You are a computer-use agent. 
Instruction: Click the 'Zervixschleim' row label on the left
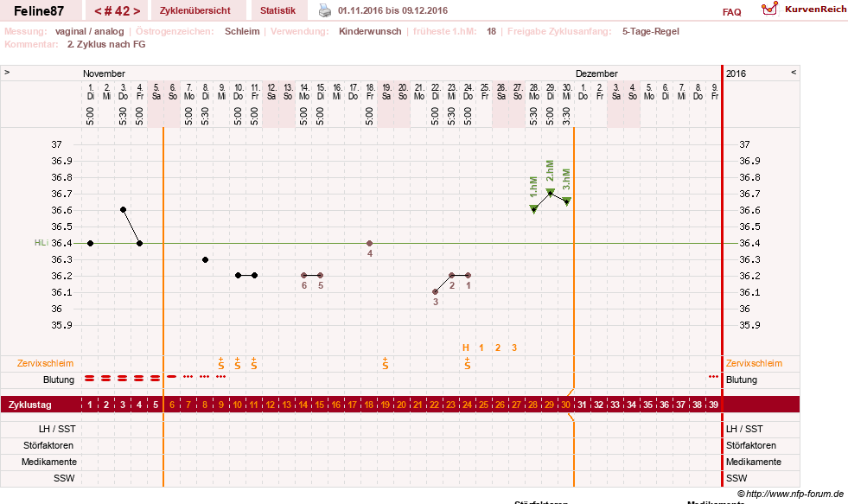coord(45,363)
